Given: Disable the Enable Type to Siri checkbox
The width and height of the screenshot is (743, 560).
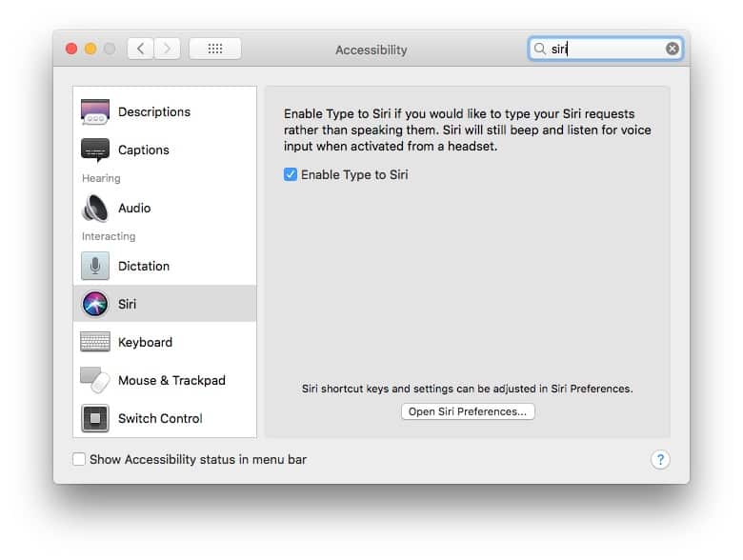Looking at the screenshot, I should (291, 175).
